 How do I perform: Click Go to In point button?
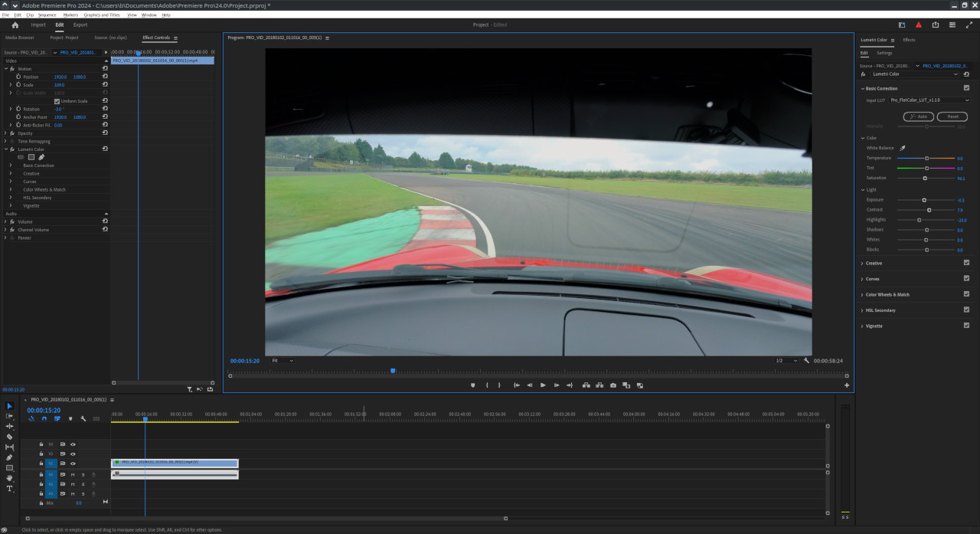pos(517,385)
